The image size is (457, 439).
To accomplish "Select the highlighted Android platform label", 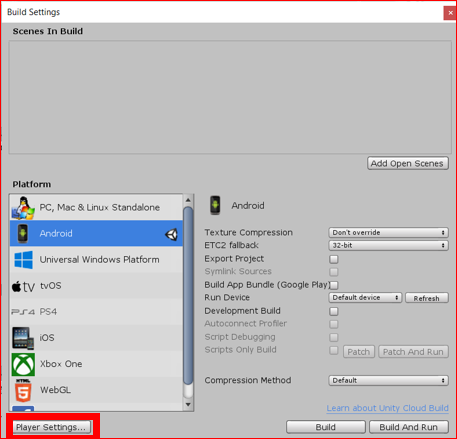I will tap(56, 233).
